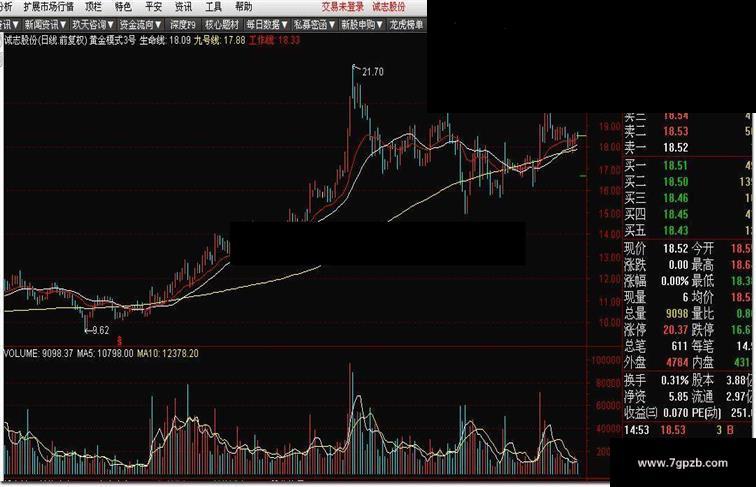Image resolution: width=756 pixels, height=487 pixels.
Task: Select the 买五 18.43 bid row
Action: tap(688, 230)
